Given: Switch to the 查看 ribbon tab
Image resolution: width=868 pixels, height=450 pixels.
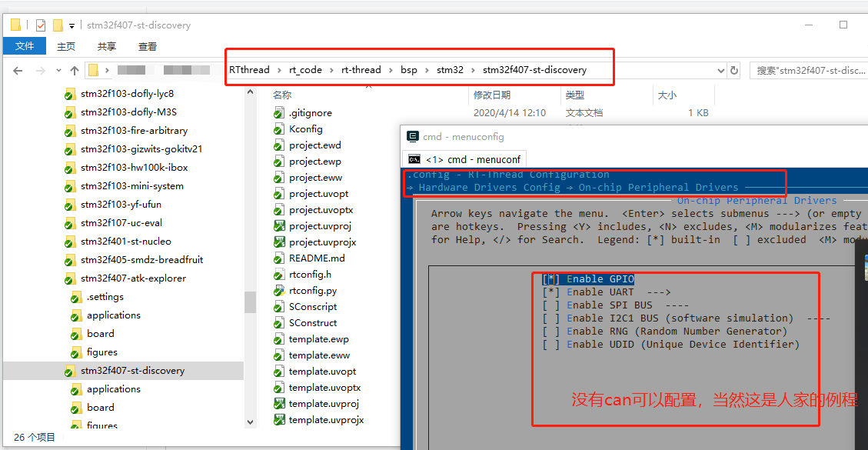Looking at the screenshot, I should 147,45.
